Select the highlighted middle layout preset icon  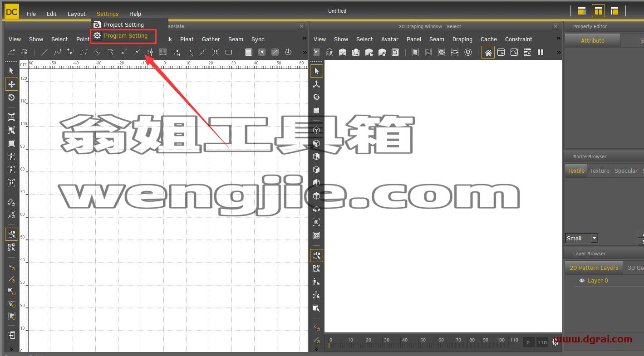click(598, 11)
